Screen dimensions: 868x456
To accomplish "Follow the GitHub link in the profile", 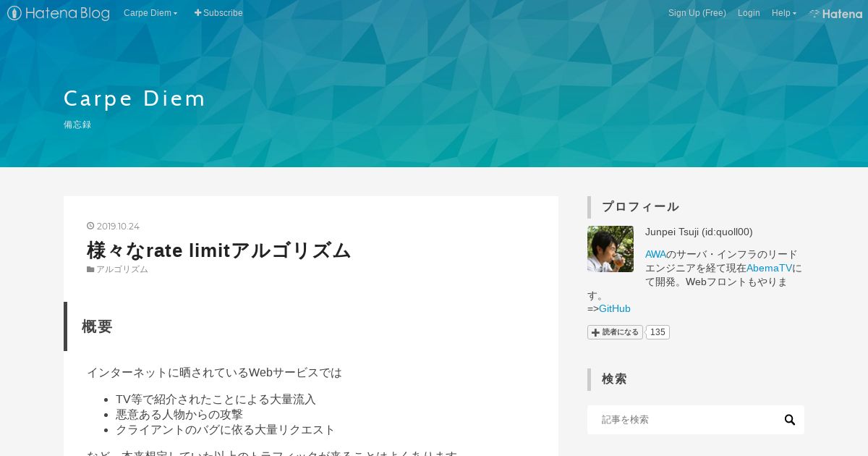I will pos(615,308).
